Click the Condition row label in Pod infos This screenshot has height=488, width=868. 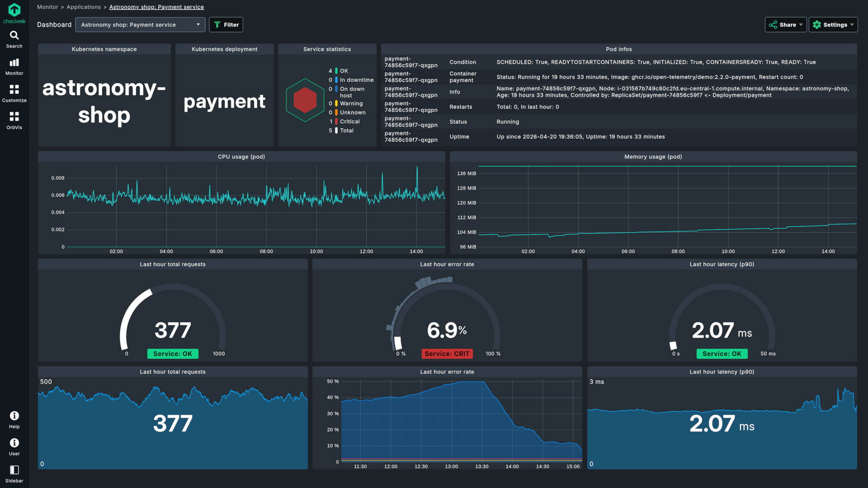click(462, 62)
